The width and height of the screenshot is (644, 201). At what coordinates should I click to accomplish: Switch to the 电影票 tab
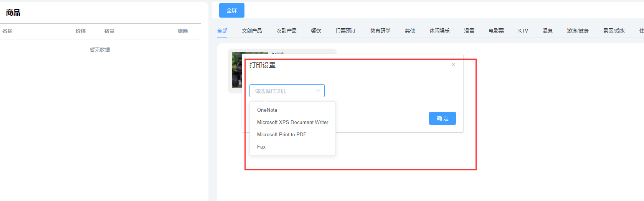pos(496,31)
